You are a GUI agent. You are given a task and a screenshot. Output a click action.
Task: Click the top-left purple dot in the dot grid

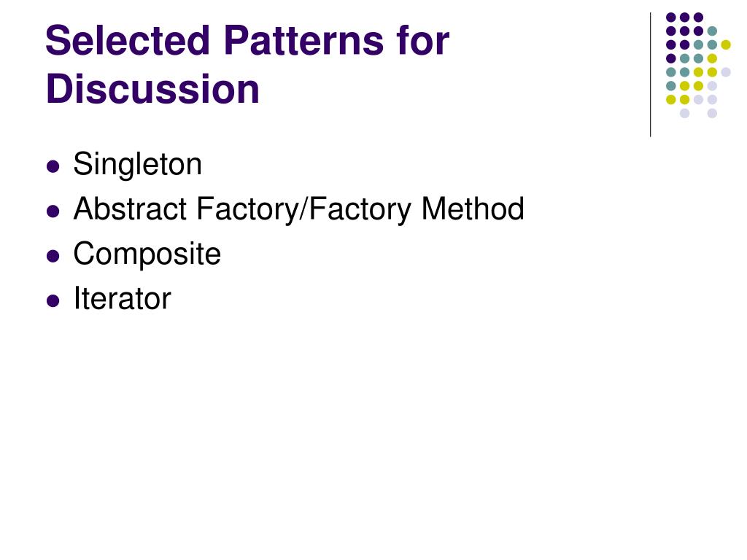coord(671,17)
